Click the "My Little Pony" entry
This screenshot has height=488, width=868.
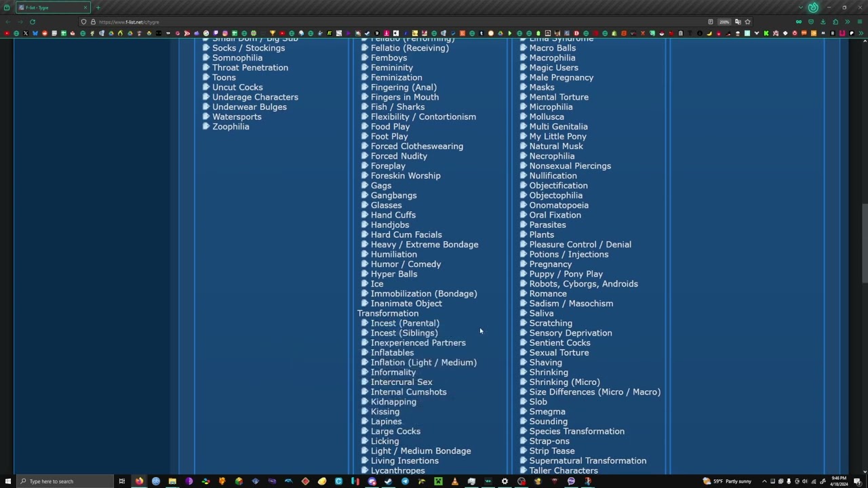[x=558, y=136]
